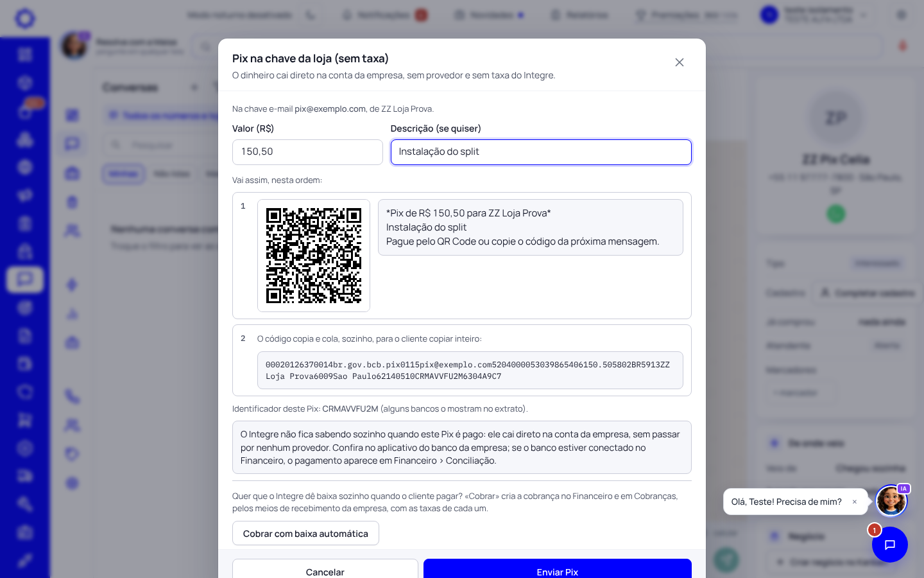924x578 pixels.
Task: Open the IA assistant avatar
Action: [x=891, y=501]
